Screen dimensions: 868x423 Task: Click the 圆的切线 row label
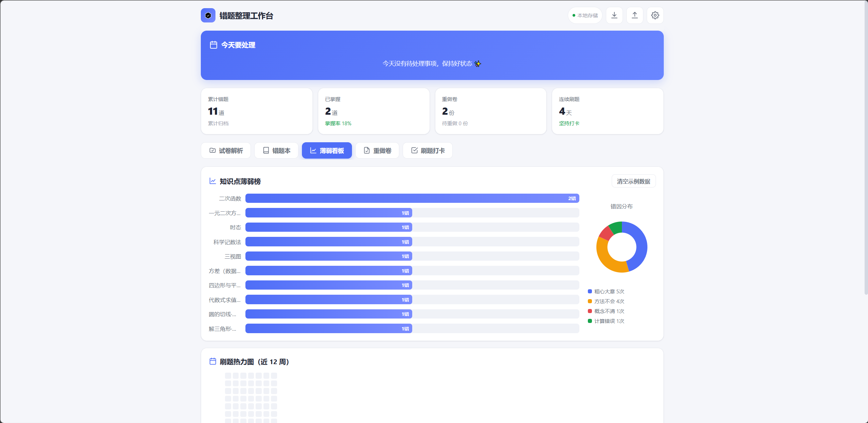point(223,314)
